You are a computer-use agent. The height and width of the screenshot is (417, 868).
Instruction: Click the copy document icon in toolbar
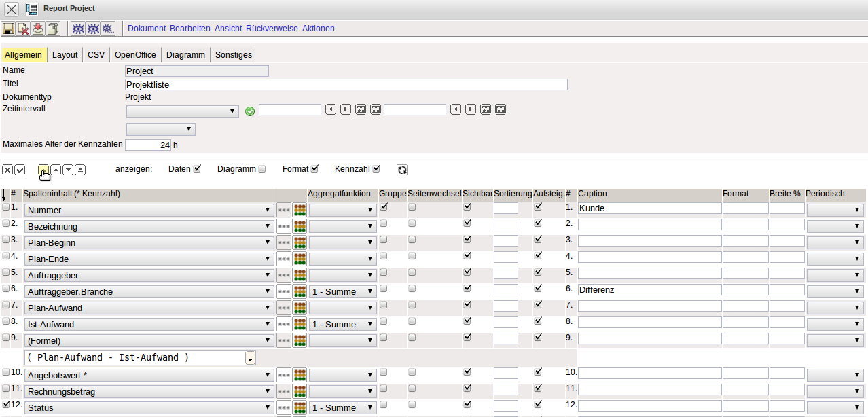click(x=53, y=29)
